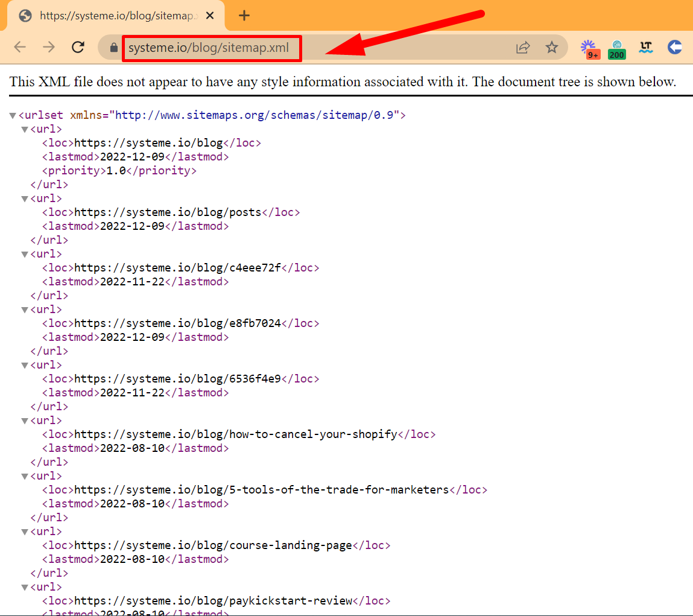Click the loc text blog/course-landing-page
The width and height of the screenshot is (693, 616).
[x=213, y=545]
